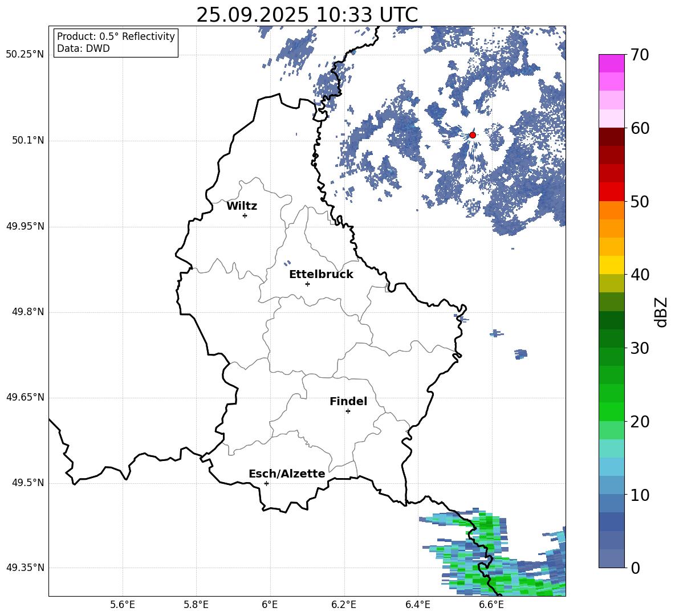
Task: Click the "49.35°N" latitude label
Action: point(25,568)
